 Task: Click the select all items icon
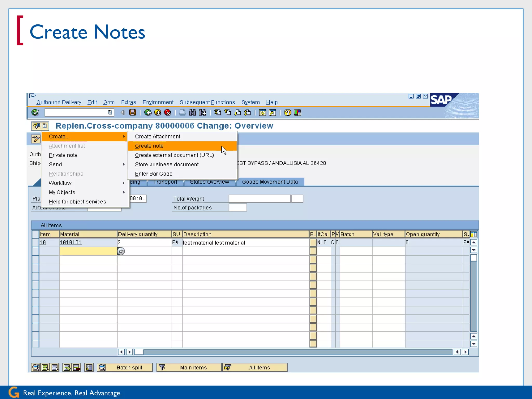pos(45,367)
